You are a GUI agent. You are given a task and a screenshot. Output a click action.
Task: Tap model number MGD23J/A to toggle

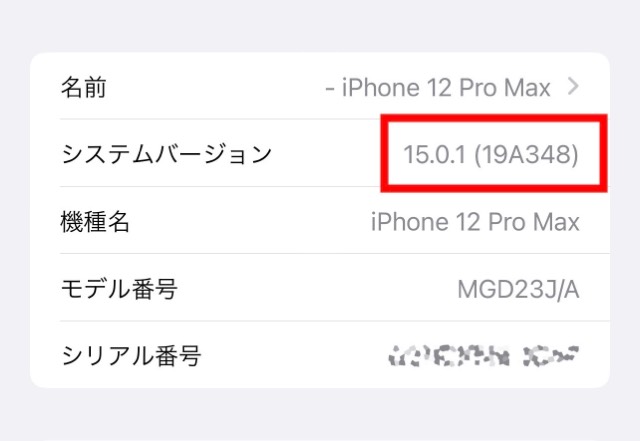pos(518,290)
